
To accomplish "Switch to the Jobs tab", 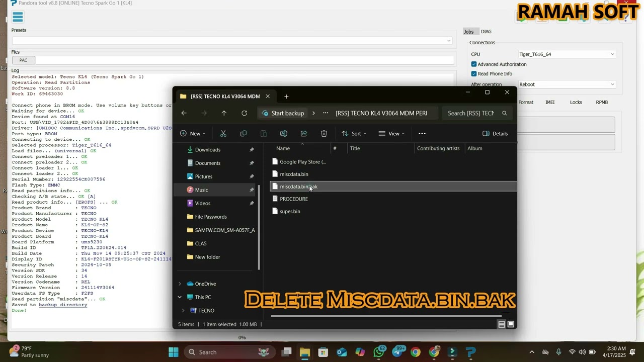I will click(x=468, y=32).
